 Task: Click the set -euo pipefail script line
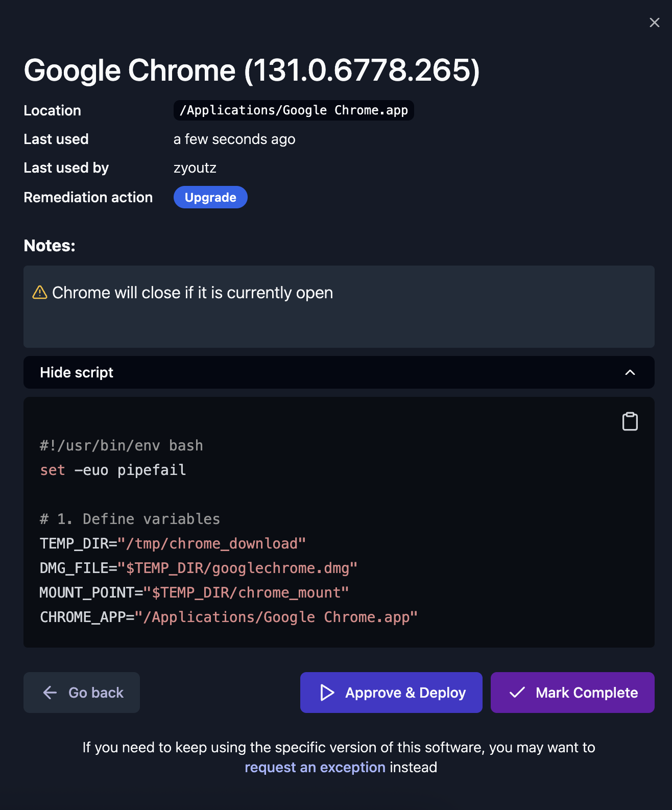coord(113,470)
